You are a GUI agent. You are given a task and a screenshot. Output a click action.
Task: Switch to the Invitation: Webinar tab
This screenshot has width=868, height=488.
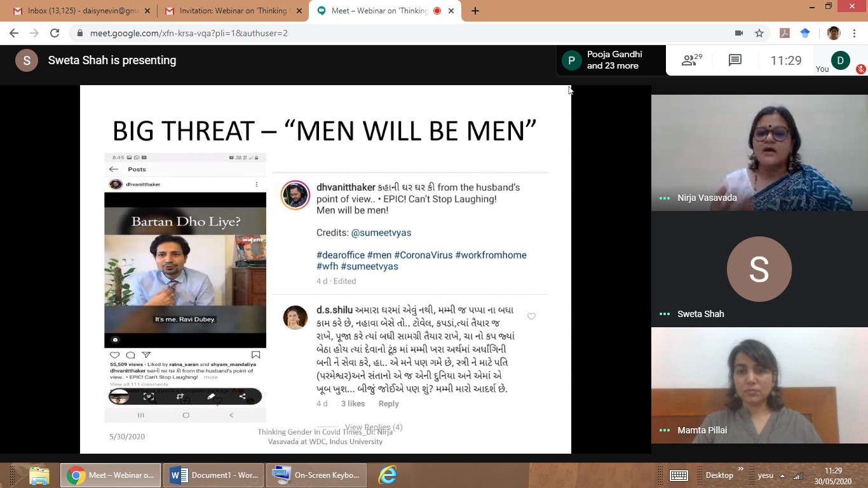click(232, 11)
